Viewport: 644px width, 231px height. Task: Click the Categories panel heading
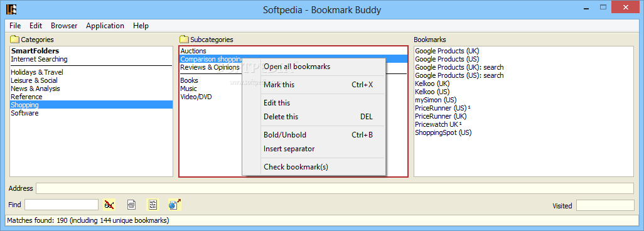[38, 40]
